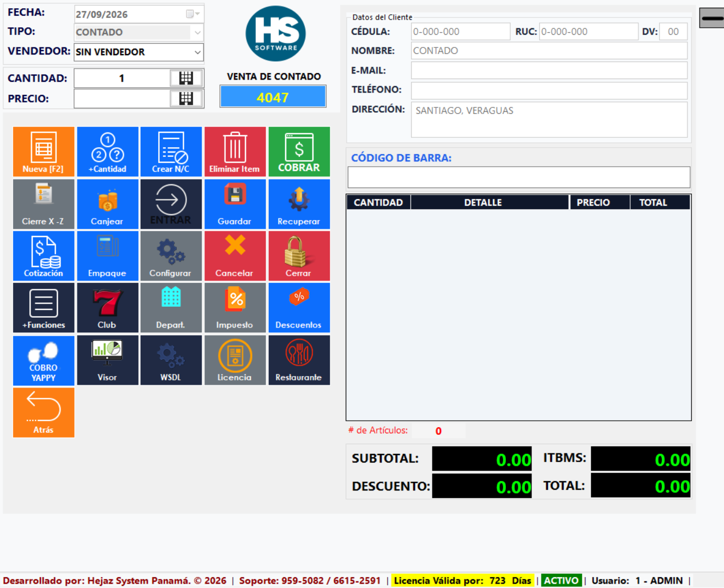This screenshot has width=724, height=588.
Task: Start a new sale with Nueva [F2]
Action: [x=44, y=151]
